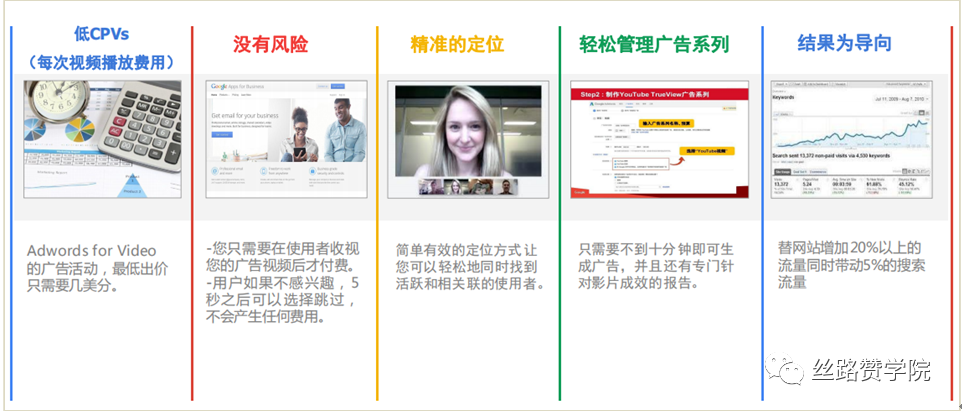Open the smiling woman video call image

[469, 139]
